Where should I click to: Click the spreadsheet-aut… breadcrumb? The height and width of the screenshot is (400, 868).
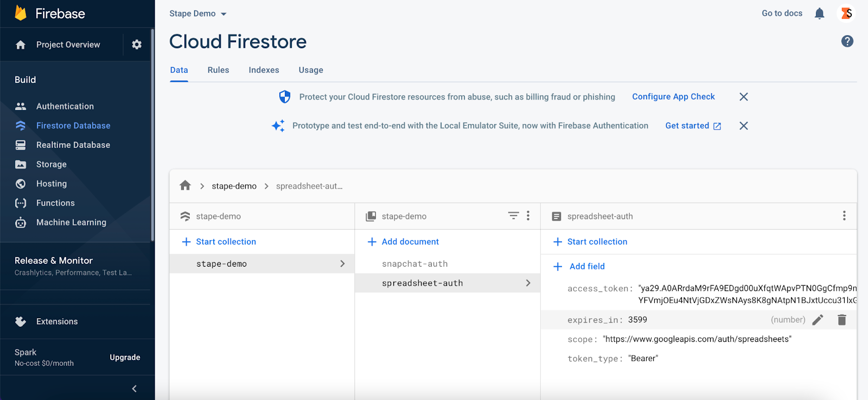(x=309, y=186)
